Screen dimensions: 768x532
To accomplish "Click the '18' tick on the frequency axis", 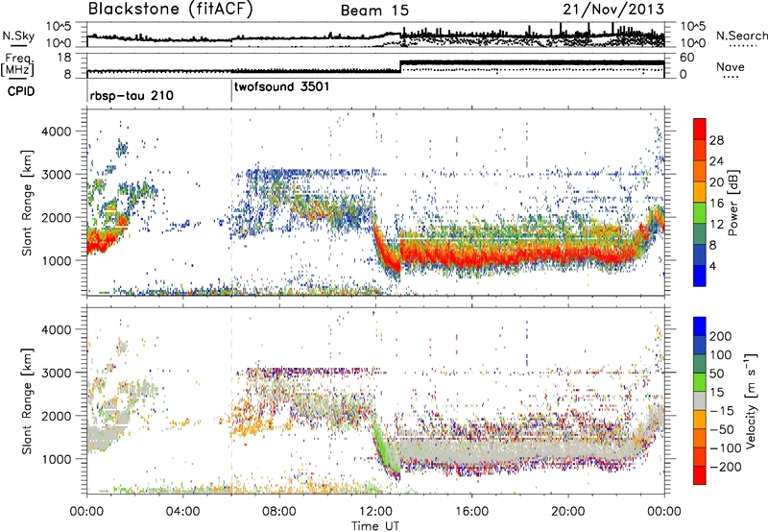I will [x=64, y=58].
